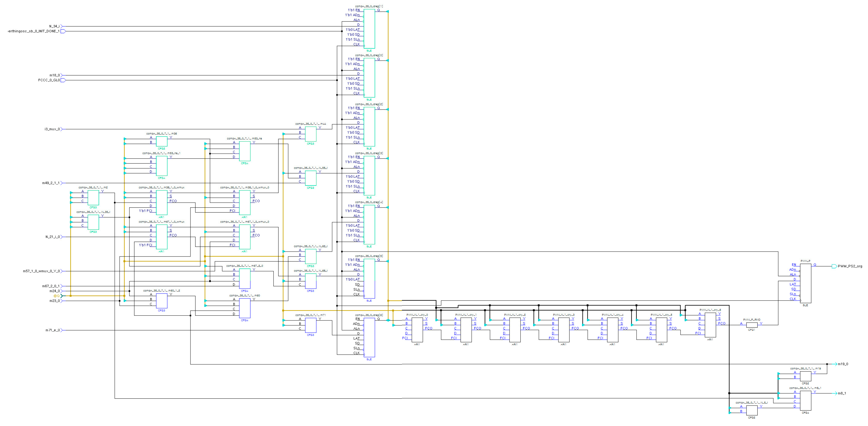
Task: Select the PWM_P SLE register block
Action: click(x=805, y=283)
